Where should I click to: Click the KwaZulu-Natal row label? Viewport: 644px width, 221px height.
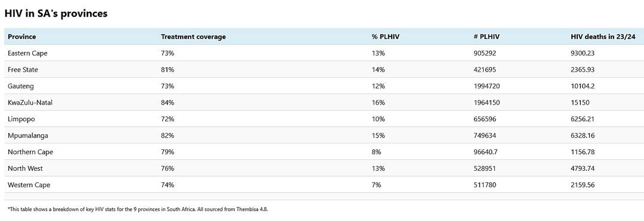(30, 103)
